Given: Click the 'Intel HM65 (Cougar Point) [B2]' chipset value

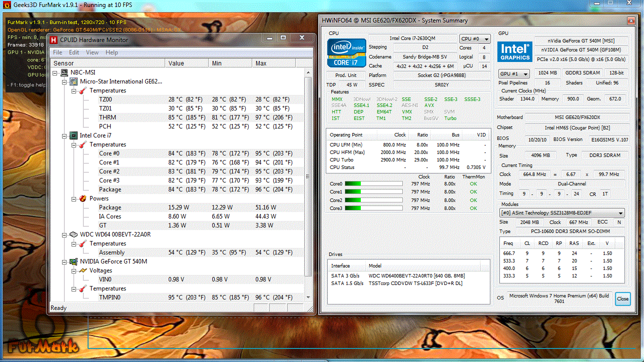Looking at the screenshot, I should [577, 127].
